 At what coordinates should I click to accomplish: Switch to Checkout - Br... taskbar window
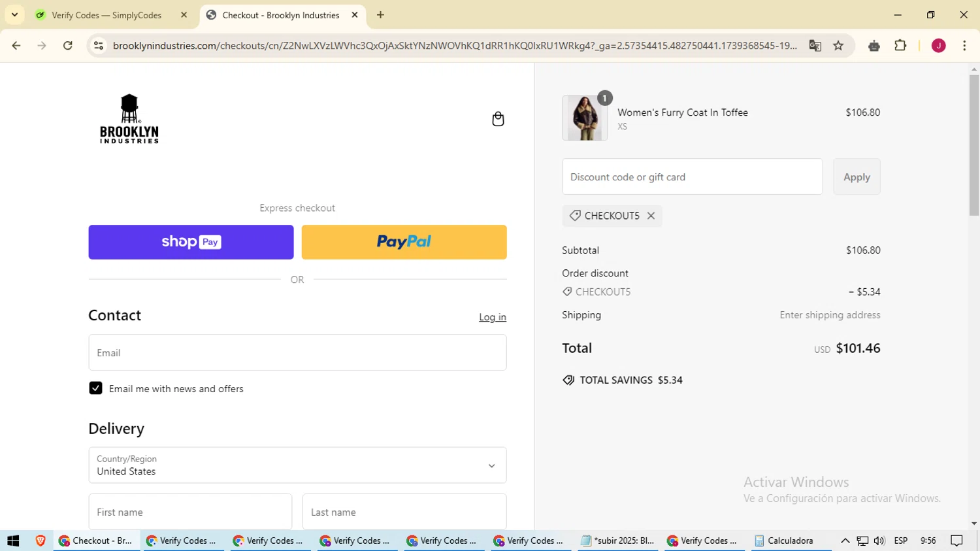pos(97,541)
